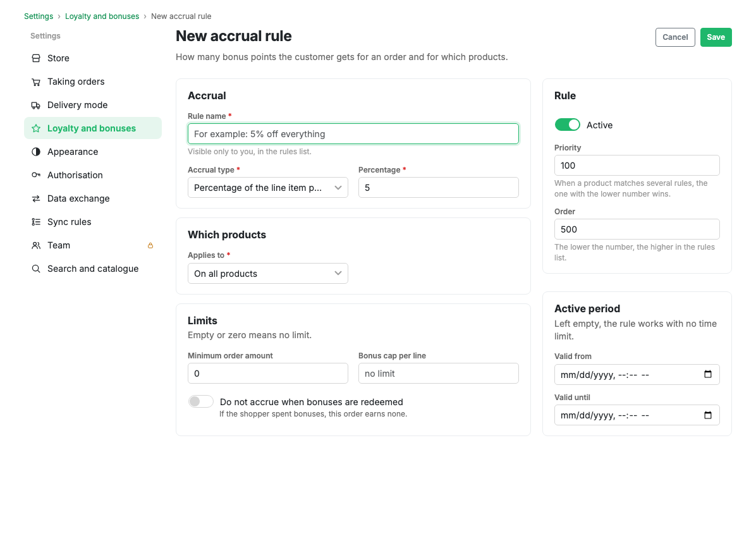Focus the Rule name input field
756x536 pixels.
pyautogui.click(x=353, y=134)
